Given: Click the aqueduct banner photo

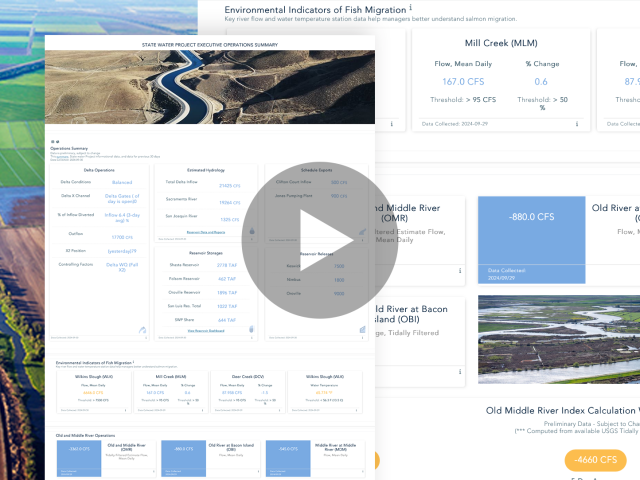Looking at the screenshot, I should pyautogui.click(x=210, y=87).
